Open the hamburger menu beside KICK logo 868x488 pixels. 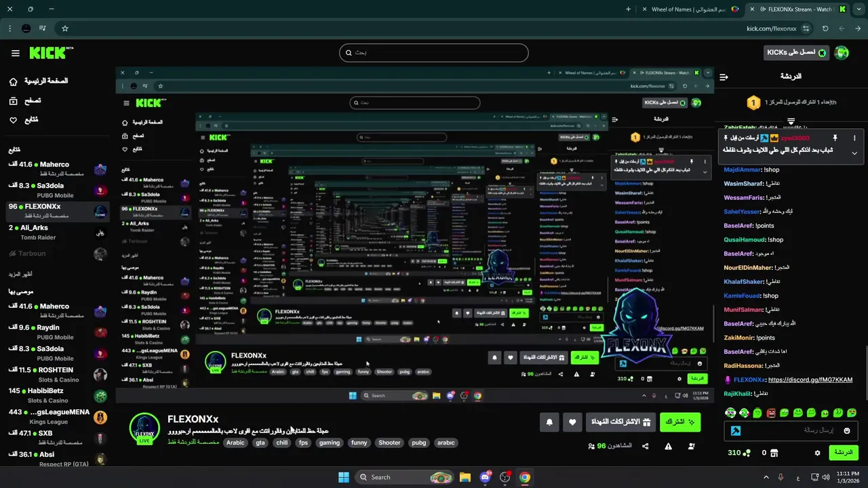tap(15, 53)
